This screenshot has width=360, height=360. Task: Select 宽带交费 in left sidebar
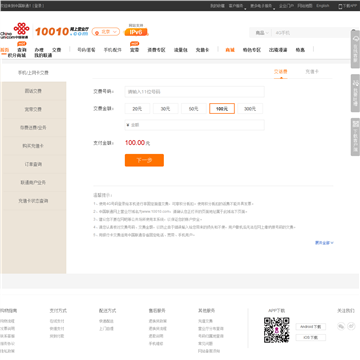point(33,109)
